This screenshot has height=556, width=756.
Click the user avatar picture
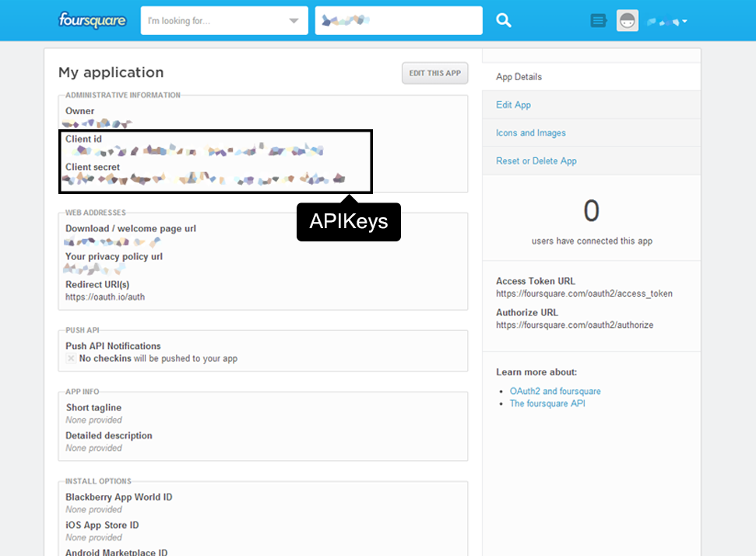628,21
